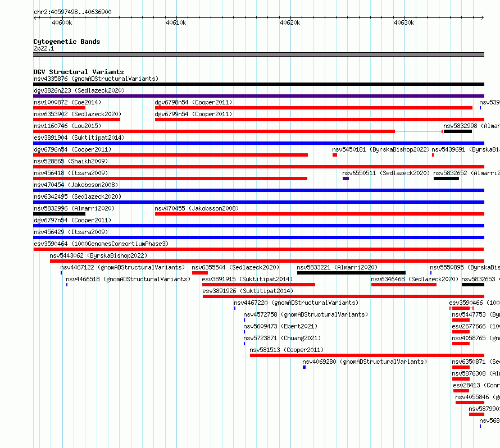Click nsv5443062 (ByrskaBishop2022) label
The width and height of the screenshot is (500, 448).
(x=98, y=255)
